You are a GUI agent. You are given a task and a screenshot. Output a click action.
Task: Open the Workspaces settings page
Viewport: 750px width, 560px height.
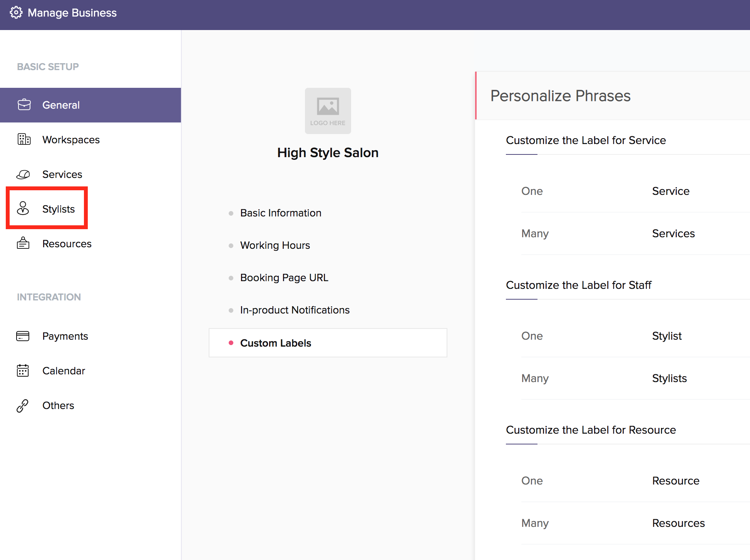coord(71,139)
